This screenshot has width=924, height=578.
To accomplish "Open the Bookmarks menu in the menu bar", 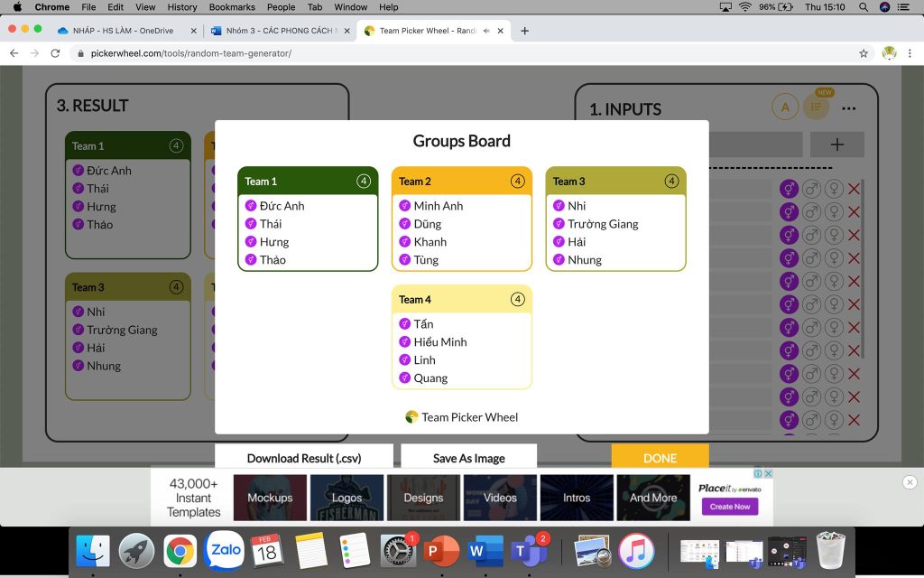I will pyautogui.click(x=231, y=7).
